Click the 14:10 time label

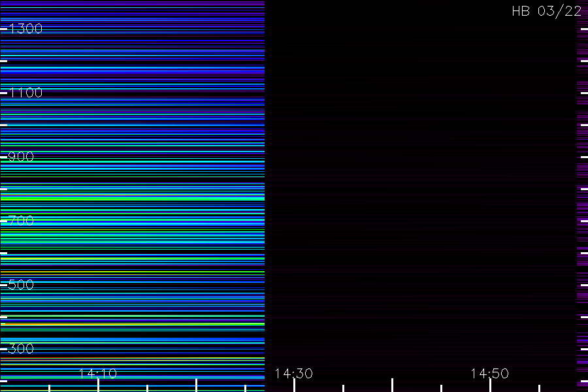point(98,374)
